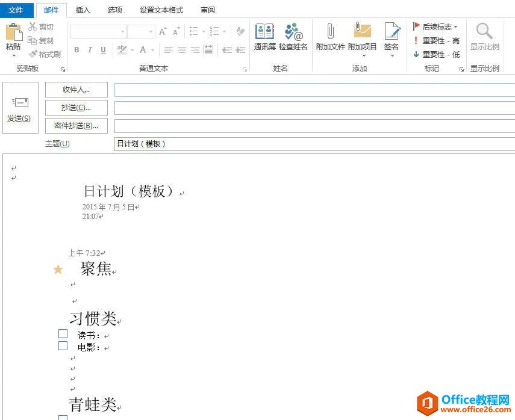Viewport: 515px width, 420px height.
Task: Click the 收件人 (To) button
Action: pos(76,89)
